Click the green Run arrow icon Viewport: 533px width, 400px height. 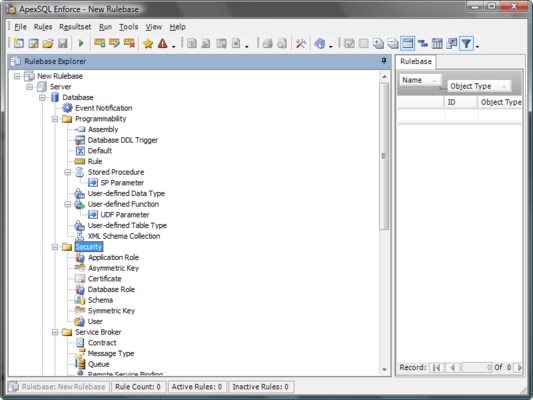(81, 44)
